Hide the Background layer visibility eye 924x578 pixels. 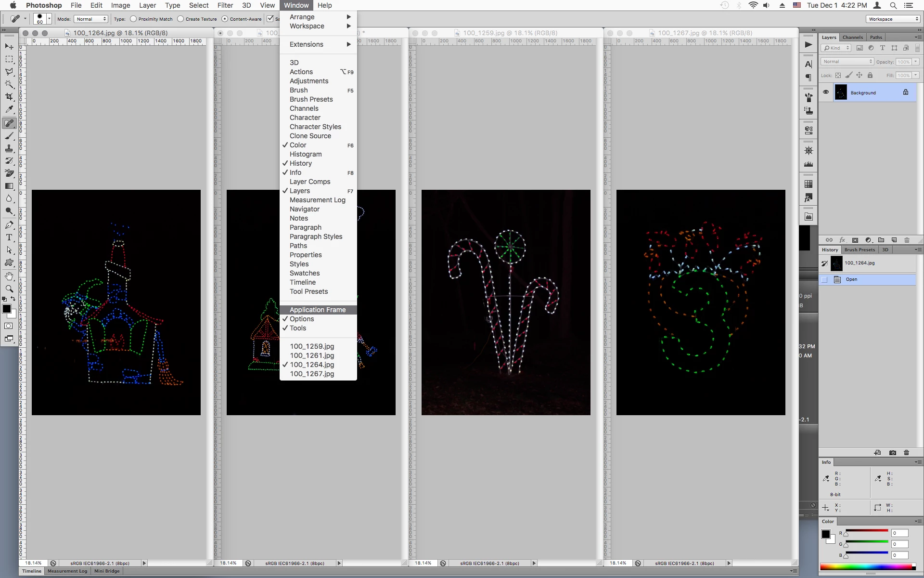pos(826,92)
